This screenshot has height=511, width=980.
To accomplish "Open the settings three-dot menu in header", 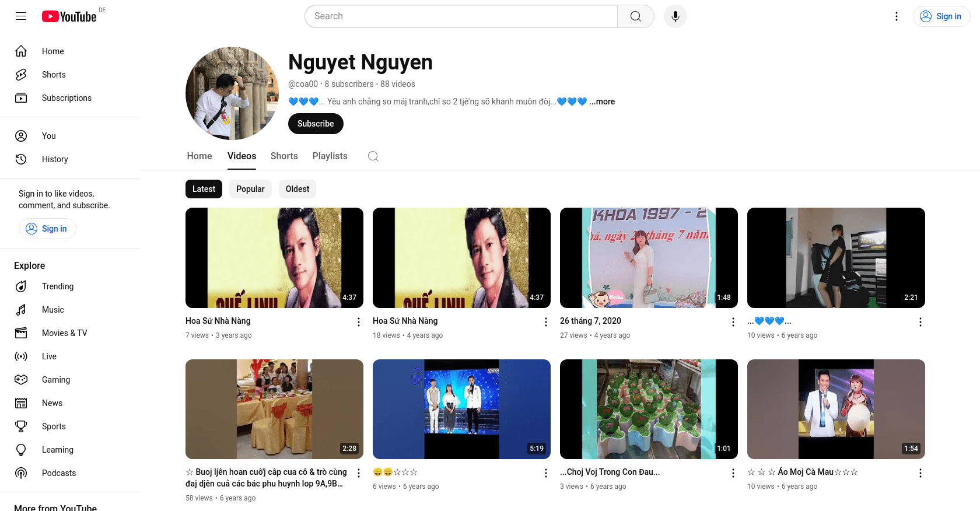I will 896,16.
